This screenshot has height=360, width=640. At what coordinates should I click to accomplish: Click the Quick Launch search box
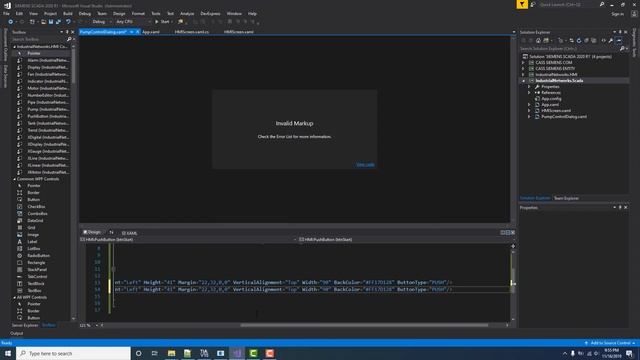click(x=569, y=4)
